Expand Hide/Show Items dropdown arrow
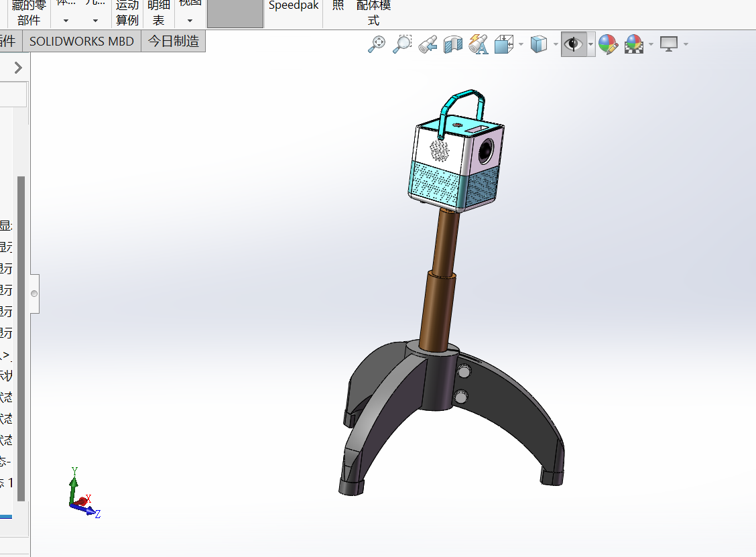The height and width of the screenshot is (557, 756). point(590,44)
